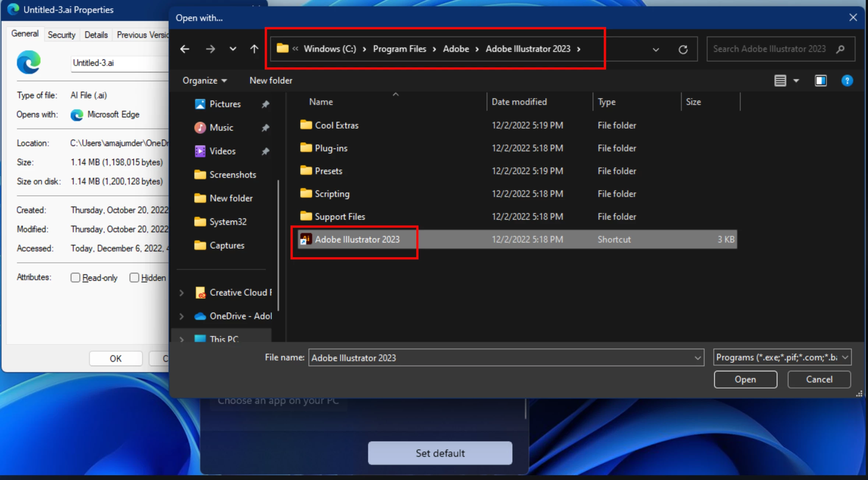Expand the Creative Cloud Files tree node
868x480 pixels.
click(x=181, y=293)
